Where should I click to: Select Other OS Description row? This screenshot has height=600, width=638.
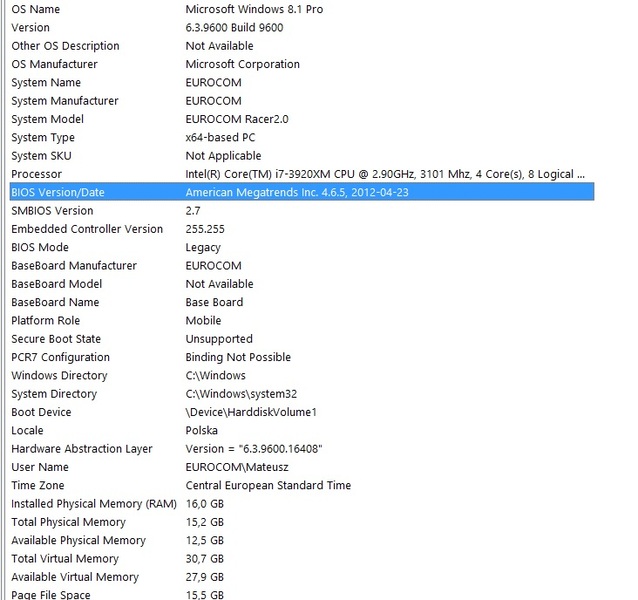(302, 46)
